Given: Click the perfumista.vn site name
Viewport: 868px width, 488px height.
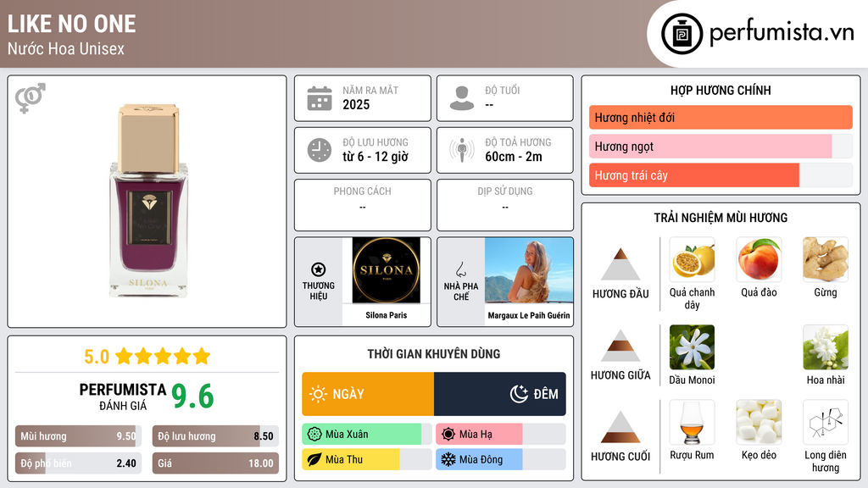Looking at the screenshot, I should click(x=782, y=33).
